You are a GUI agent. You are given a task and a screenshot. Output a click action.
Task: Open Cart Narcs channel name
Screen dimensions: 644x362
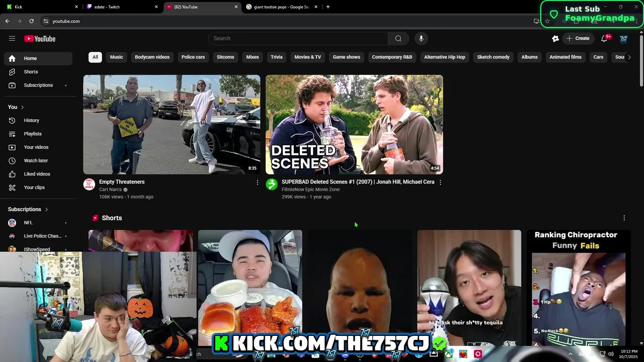coord(110,190)
